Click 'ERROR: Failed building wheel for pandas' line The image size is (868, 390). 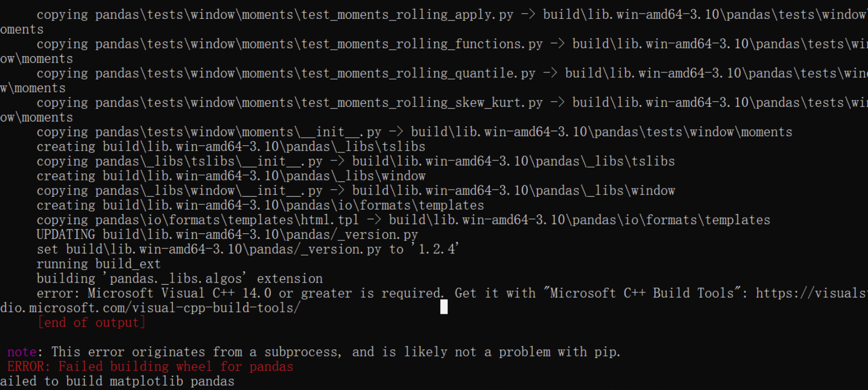tap(150, 366)
